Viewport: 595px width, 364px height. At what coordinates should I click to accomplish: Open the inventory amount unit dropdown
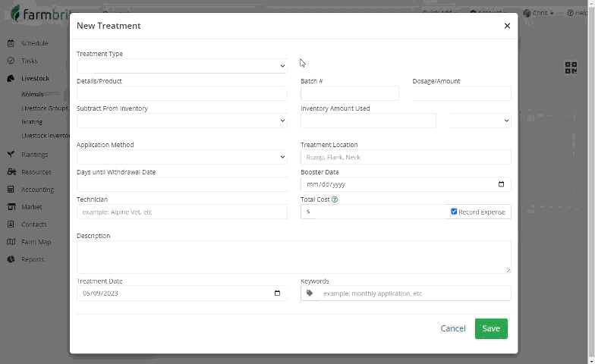480,121
